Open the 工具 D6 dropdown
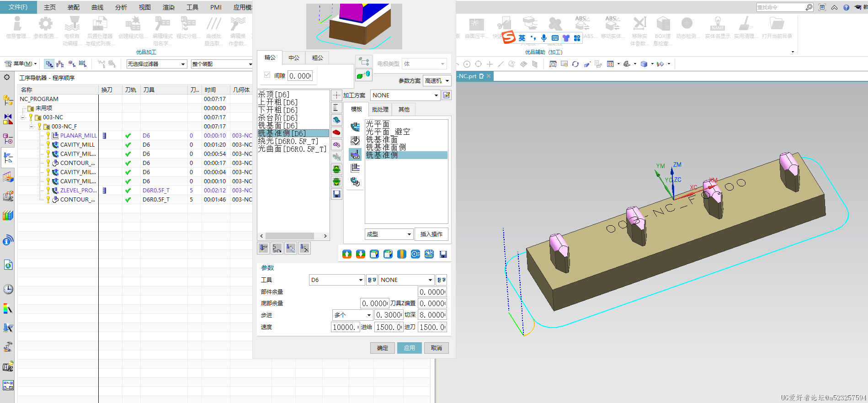Image resolution: width=868 pixels, height=403 pixels. coord(337,280)
